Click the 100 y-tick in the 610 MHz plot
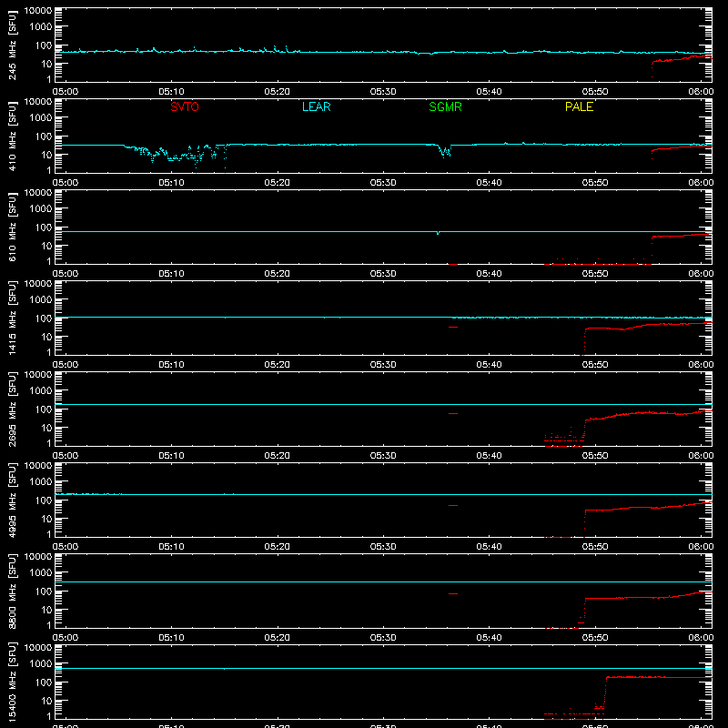The height and width of the screenshot is (728, 728). point(44,227)
